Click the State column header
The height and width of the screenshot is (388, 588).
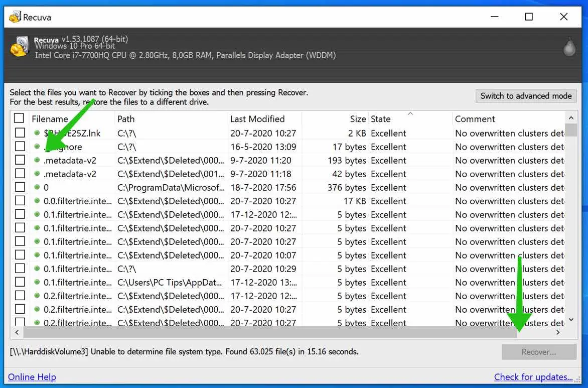point(410,119)
